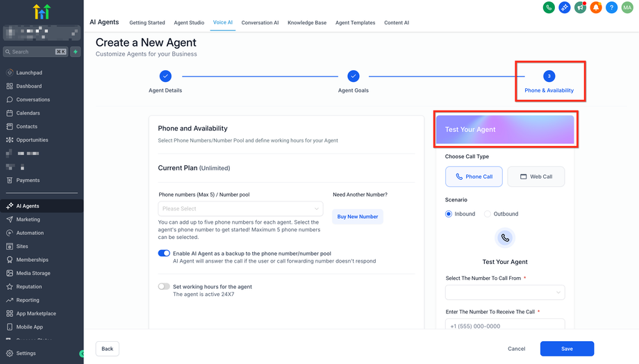Click the Settings gear icon

pyautogui.click(x=10, y=354)
